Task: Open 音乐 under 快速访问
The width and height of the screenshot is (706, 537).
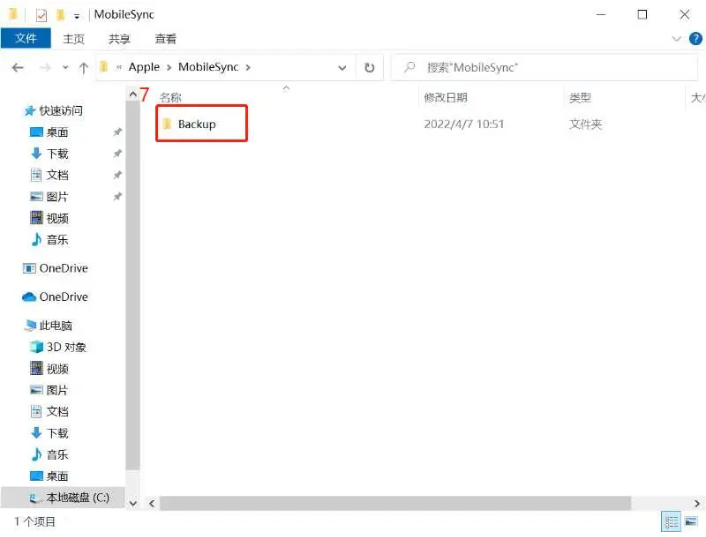Action: pyautogui.click(x=50, y=239)
